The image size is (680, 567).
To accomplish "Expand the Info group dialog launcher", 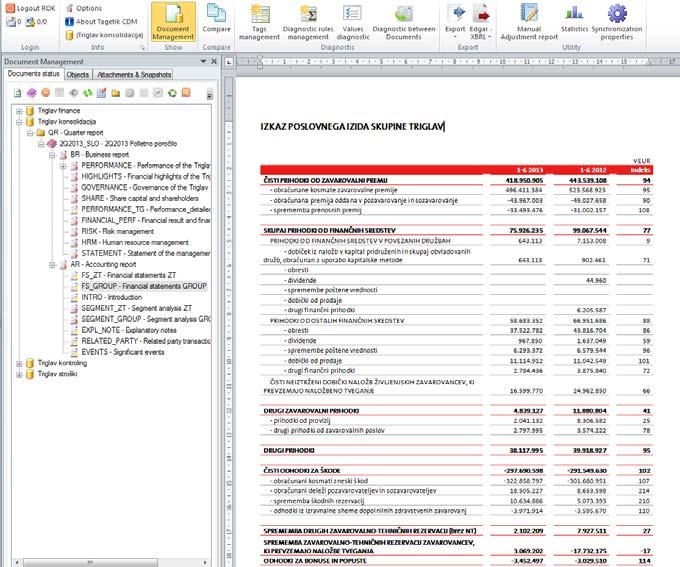I will click(x=142, y=47).
